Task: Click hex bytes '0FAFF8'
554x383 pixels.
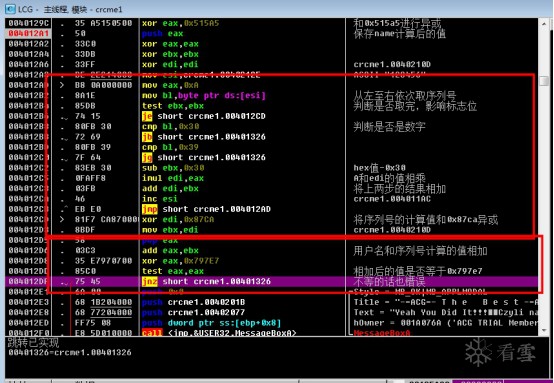Action: click(x=90, y=178)
